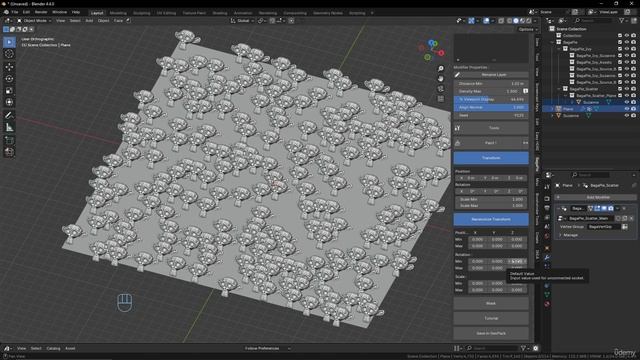Open the Particles properties tab
The image size is (640, 360).
[547, 267]
